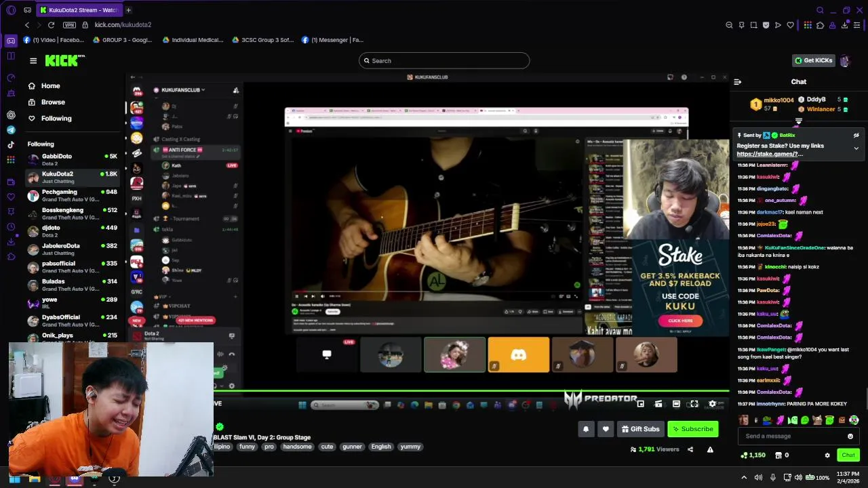Open the browser Easy Setup menu
868x488 pixels.
[x=857, y=25]
